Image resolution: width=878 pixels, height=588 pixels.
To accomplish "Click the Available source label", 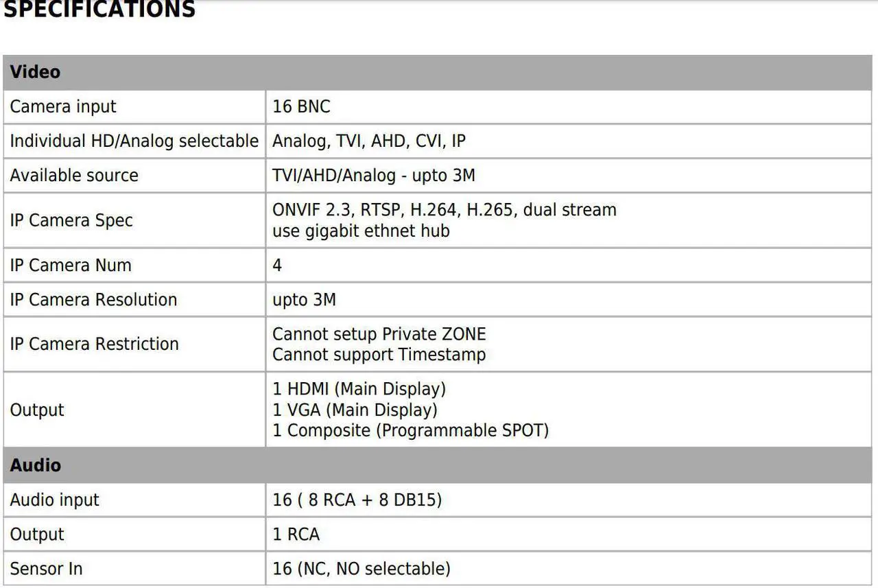I will 74,176.
